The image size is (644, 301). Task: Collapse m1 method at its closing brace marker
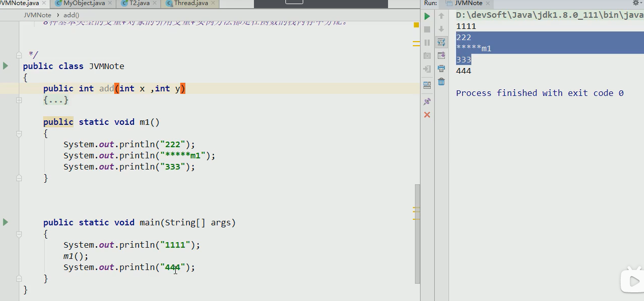tap(19, 178)
